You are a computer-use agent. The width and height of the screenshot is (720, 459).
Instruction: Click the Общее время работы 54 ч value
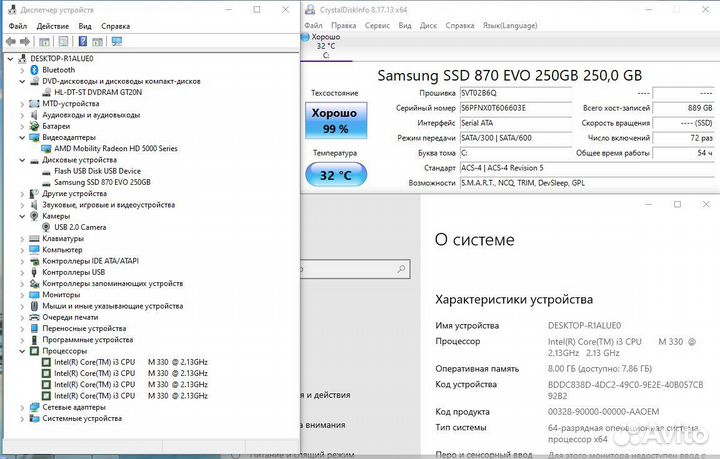click(x=683, y=153)
